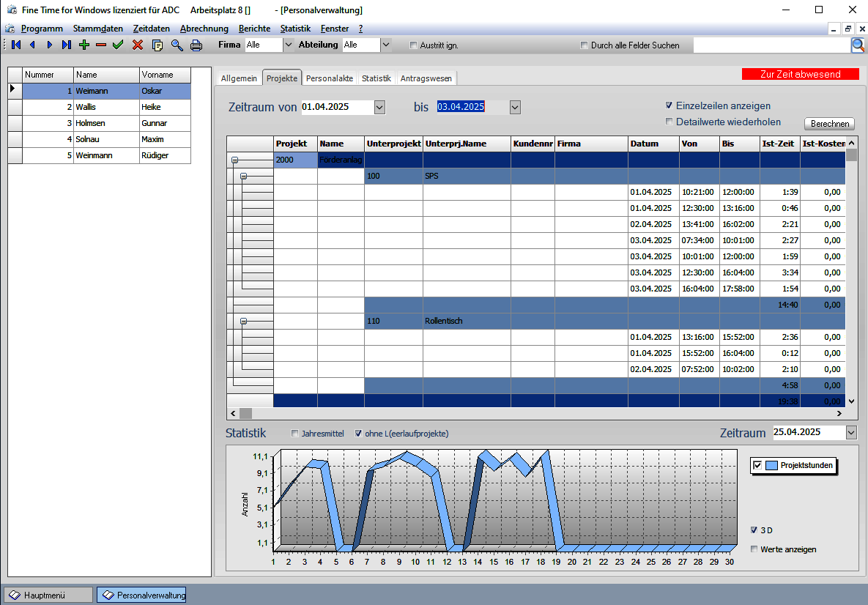Toggle the Austritt ign. checkbox
This screenshot has height=605, width=868.
tap(413, 45)
